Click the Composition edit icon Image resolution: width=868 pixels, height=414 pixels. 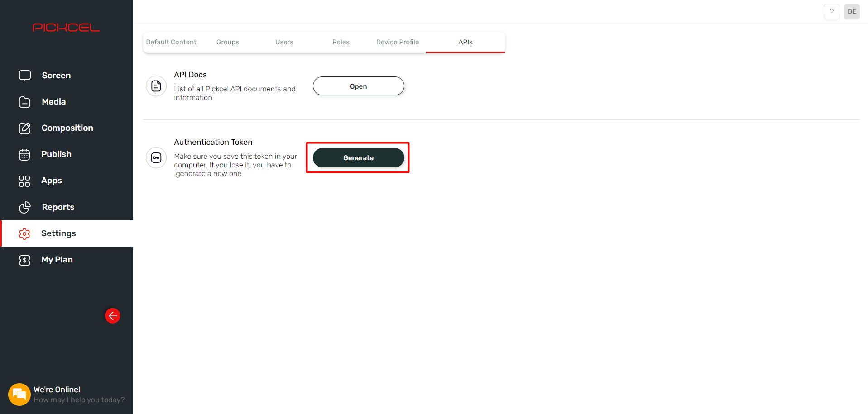pos(24,128)
